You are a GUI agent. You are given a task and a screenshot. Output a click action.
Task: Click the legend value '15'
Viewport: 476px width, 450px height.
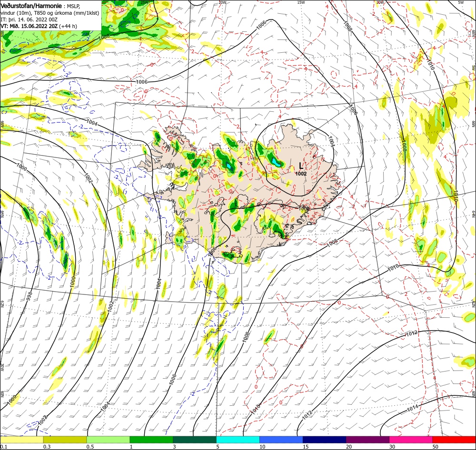tap(306, 447)
